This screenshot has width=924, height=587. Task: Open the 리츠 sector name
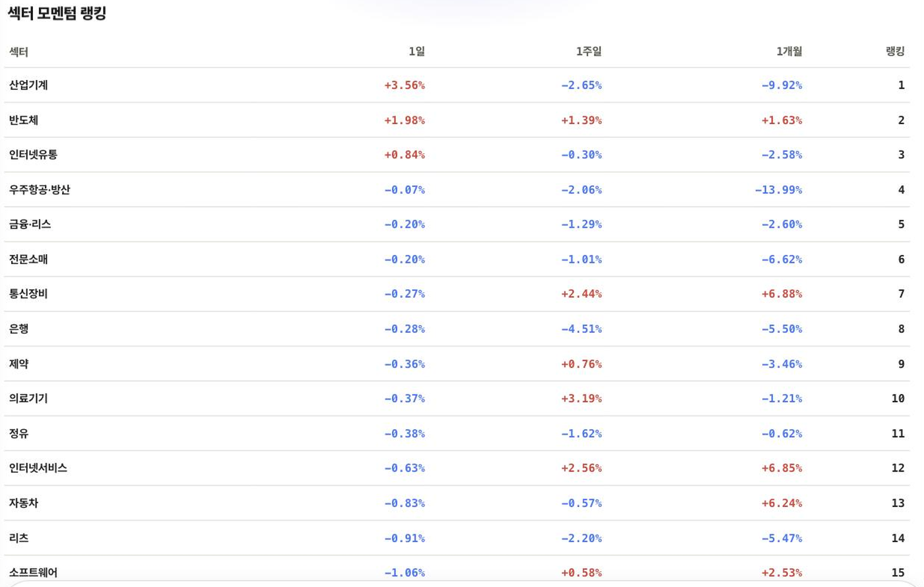coord(18,538)
